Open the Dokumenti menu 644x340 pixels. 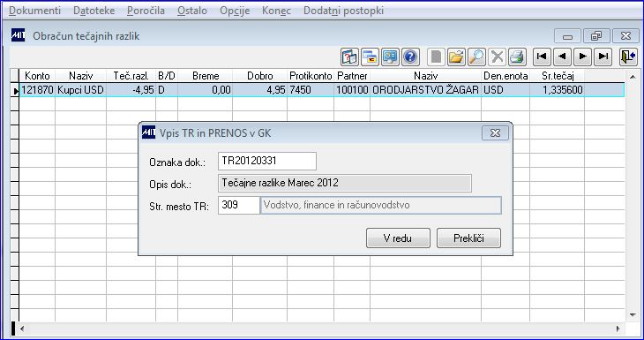coord(35,11)
